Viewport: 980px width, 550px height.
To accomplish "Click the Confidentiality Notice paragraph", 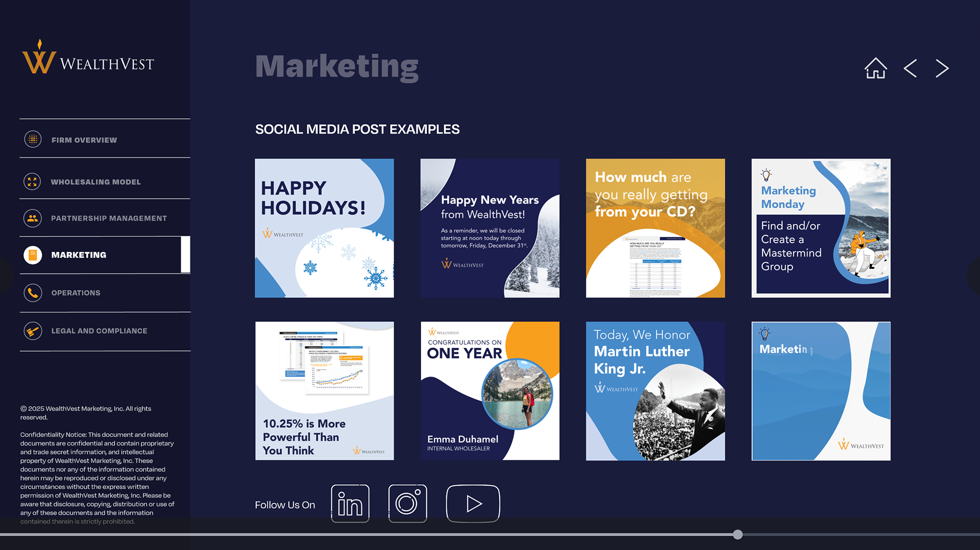I will (97, 478).
